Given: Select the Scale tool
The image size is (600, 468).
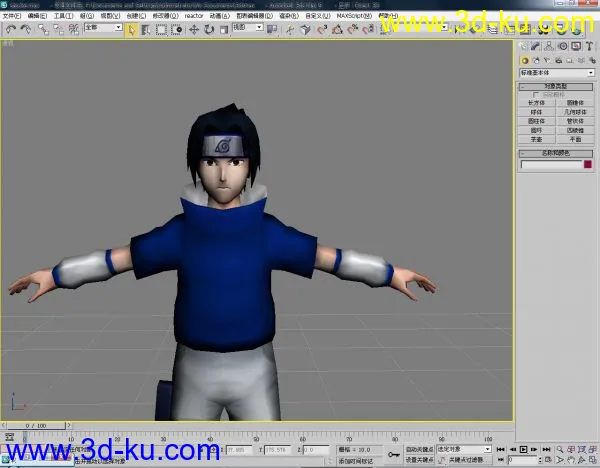Looking at the screenshot, I should (224, 29).
